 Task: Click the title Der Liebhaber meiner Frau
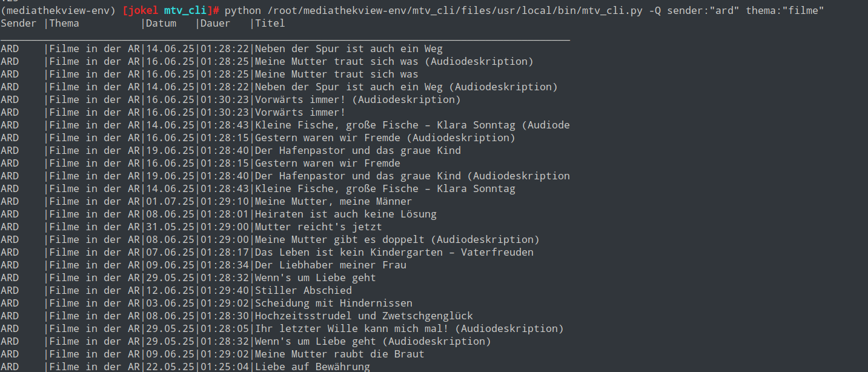coord(330,265)
